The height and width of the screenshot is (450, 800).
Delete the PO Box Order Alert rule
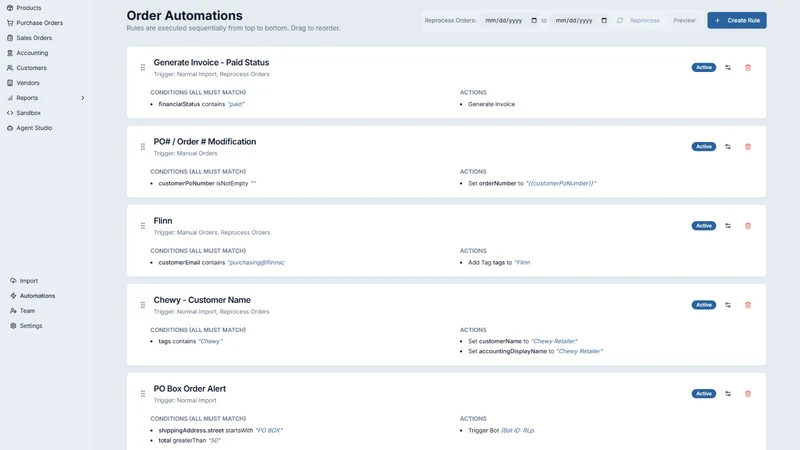(x=748, y=393)
